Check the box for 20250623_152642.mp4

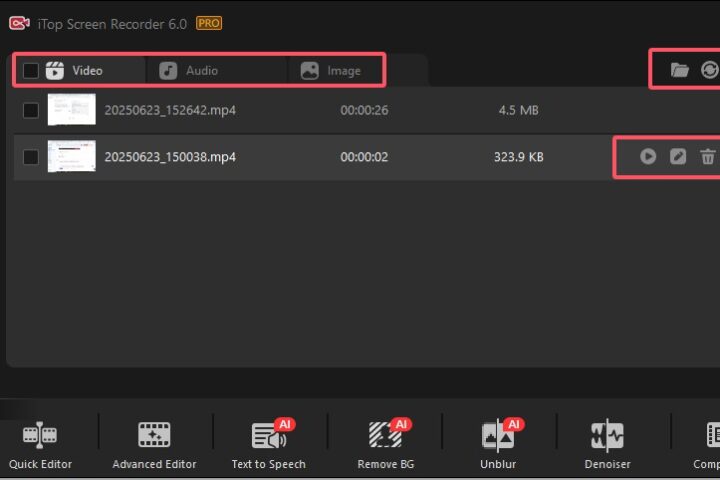click(31, 110)
